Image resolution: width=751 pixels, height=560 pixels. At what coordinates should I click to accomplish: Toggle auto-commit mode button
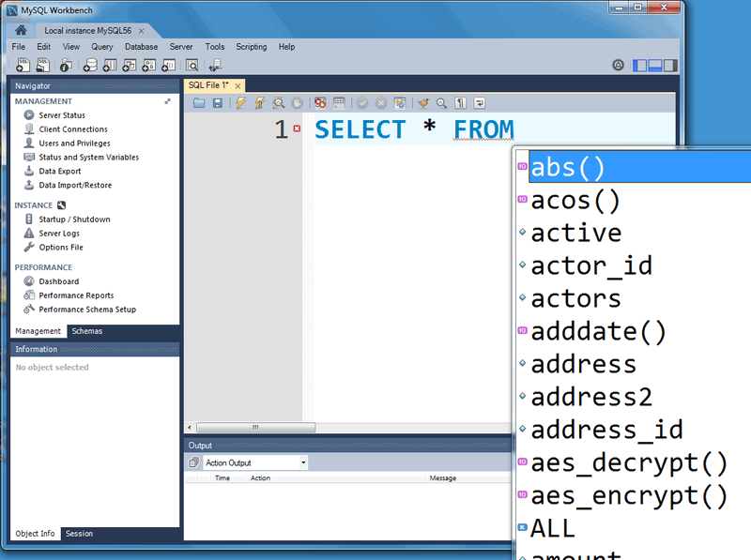(400, 103)
